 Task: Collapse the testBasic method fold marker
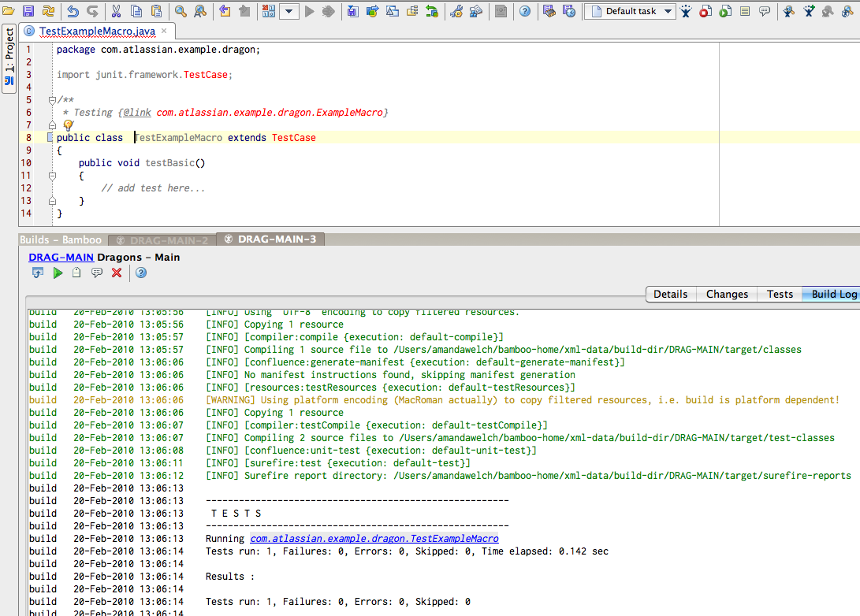pyautogui.click(x=52, y=176)
